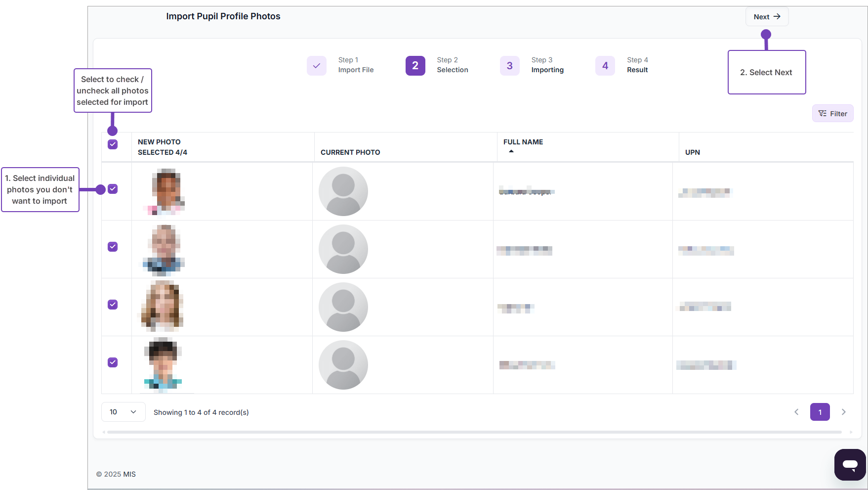Uncheck the third pupil's photo checkbox
Viewport: 868px width, 490px height.
coord(113,305)
